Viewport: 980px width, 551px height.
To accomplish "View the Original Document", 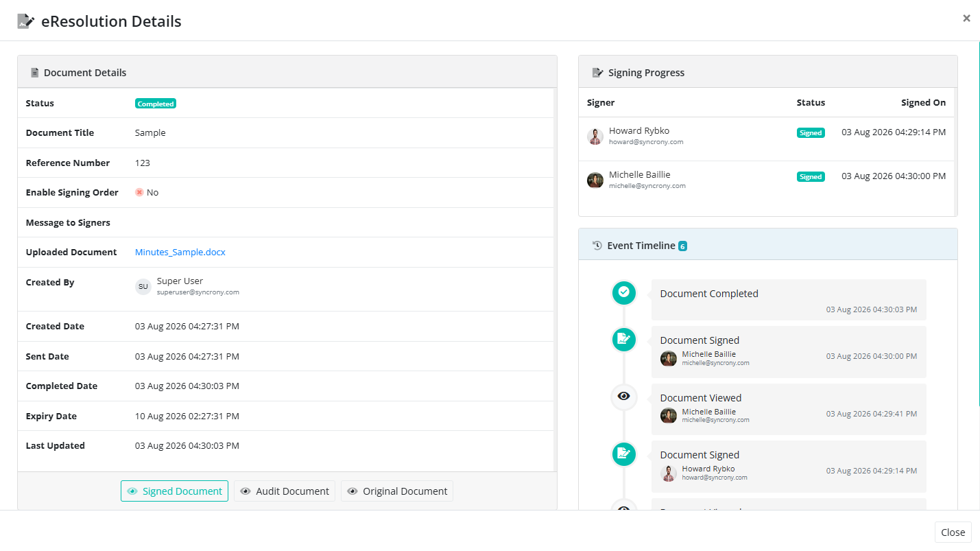I will pos(397,491).
